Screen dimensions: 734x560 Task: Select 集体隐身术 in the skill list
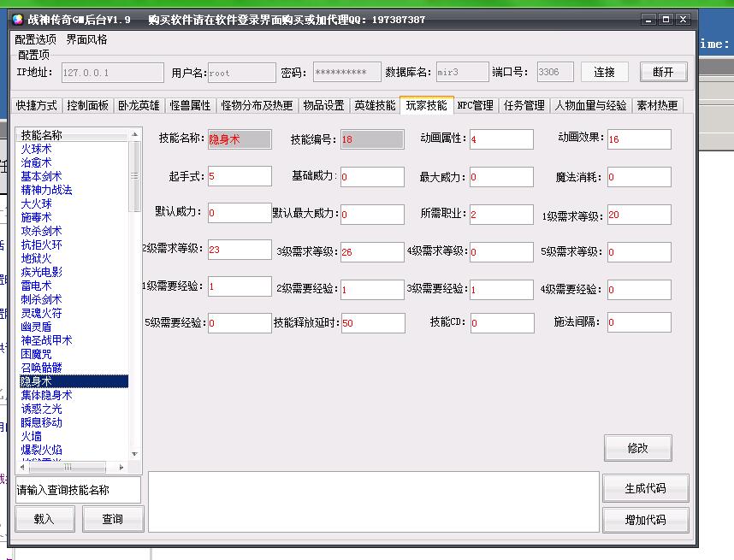pyautogui.click(x=47, y=395)
